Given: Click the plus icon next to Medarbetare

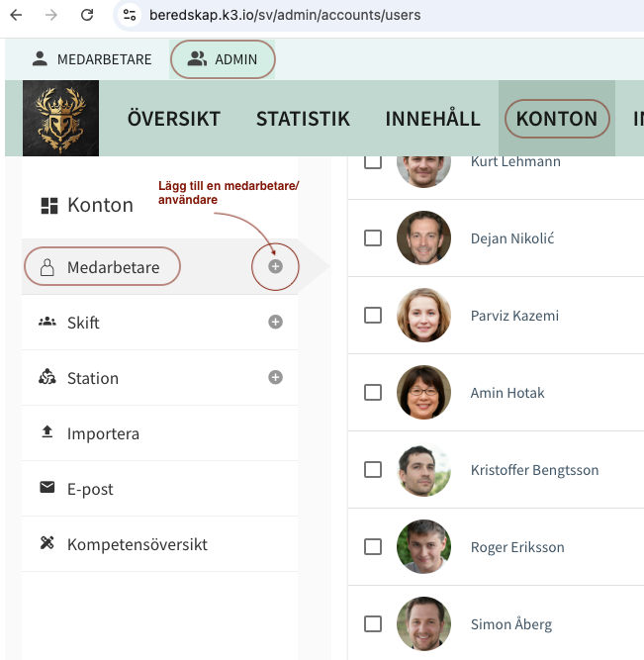Looking at the screenshot, I should coord(276,267).
